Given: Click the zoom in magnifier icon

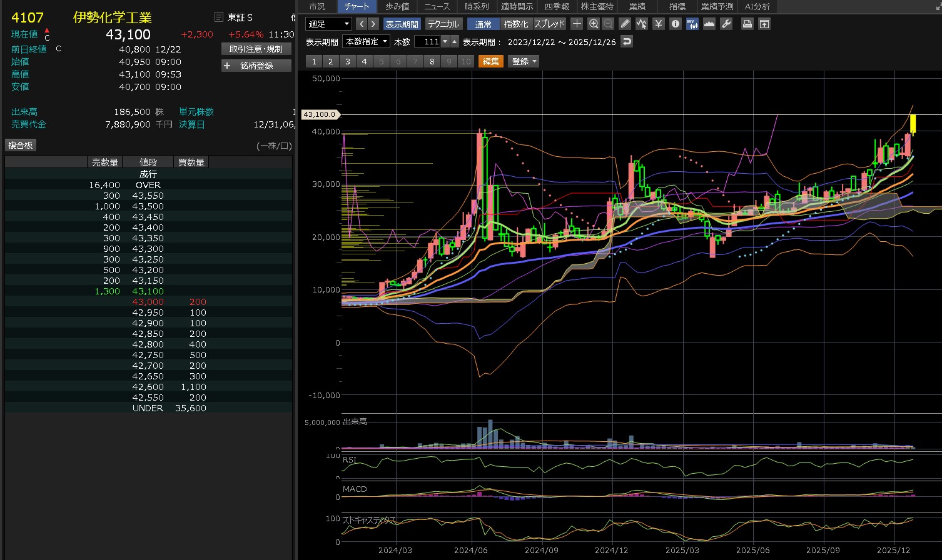Looking at the screenshot, I should 594,24.
